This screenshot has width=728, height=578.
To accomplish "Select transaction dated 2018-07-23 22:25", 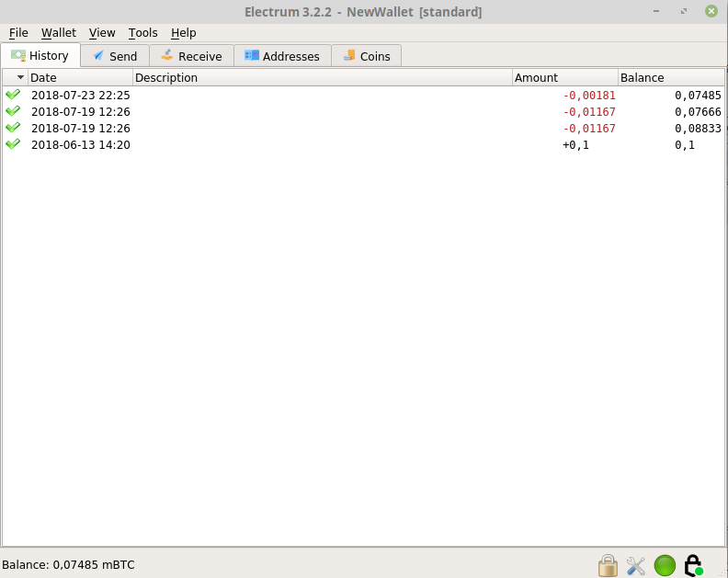I will 363,96.
